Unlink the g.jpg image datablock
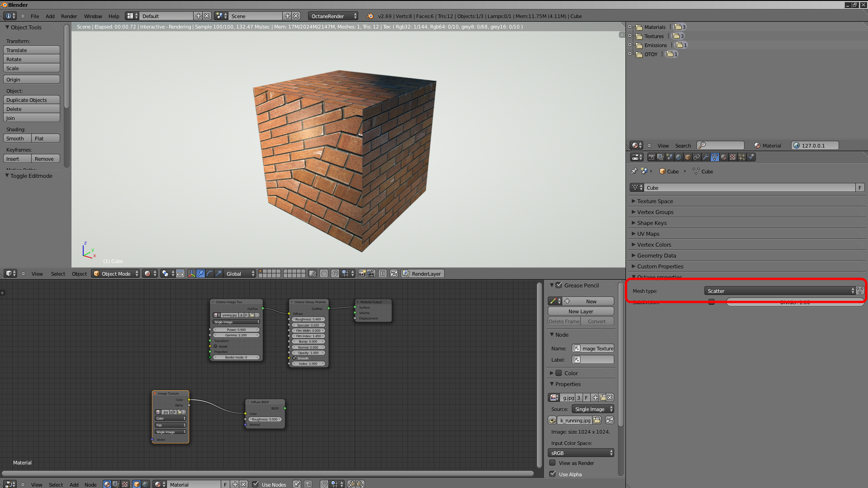The width and height of the screenshot is (868, 488). tap(610, 397)
